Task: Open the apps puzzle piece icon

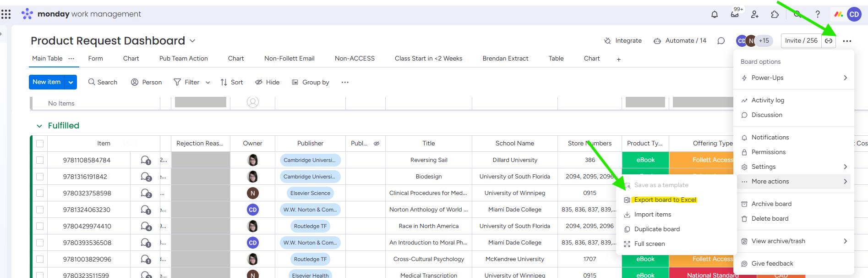Action: [x=775, y=14]
